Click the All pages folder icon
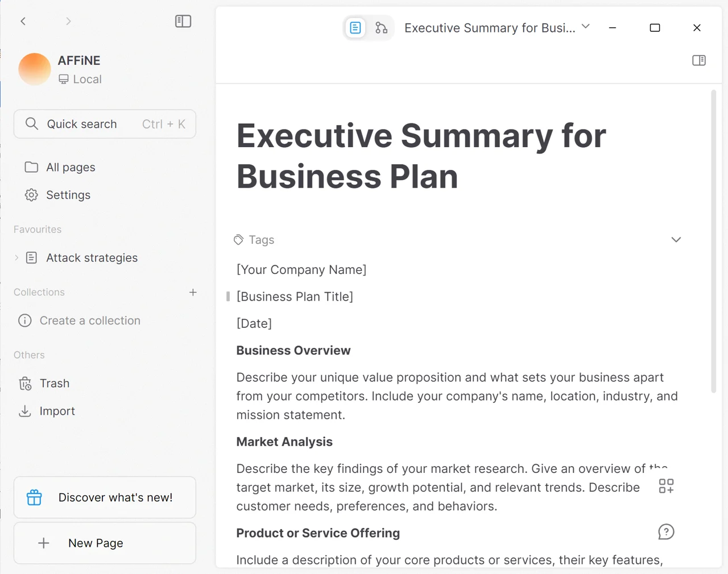 click(x=31, y=167)
